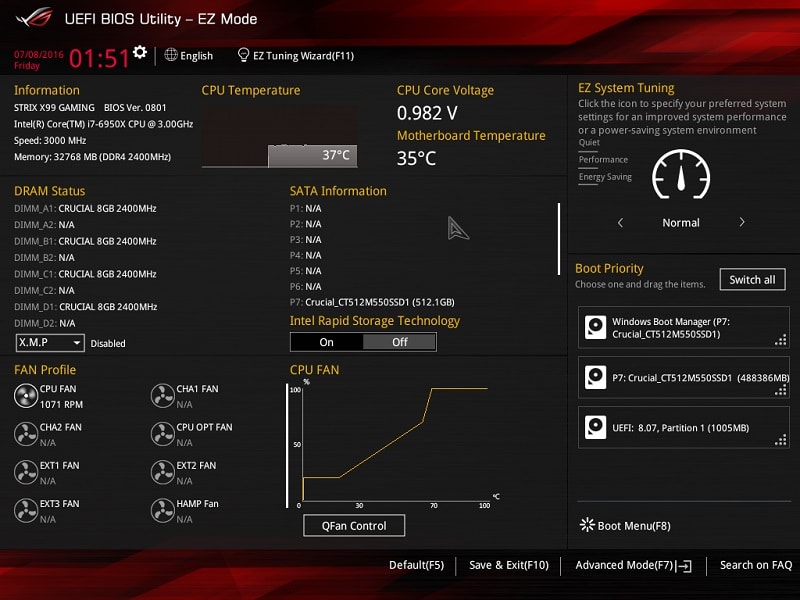Viewport: 800px width, 600px height.
Task: Click the CPU temperature 37°C bar
Action: click(313, 156)
